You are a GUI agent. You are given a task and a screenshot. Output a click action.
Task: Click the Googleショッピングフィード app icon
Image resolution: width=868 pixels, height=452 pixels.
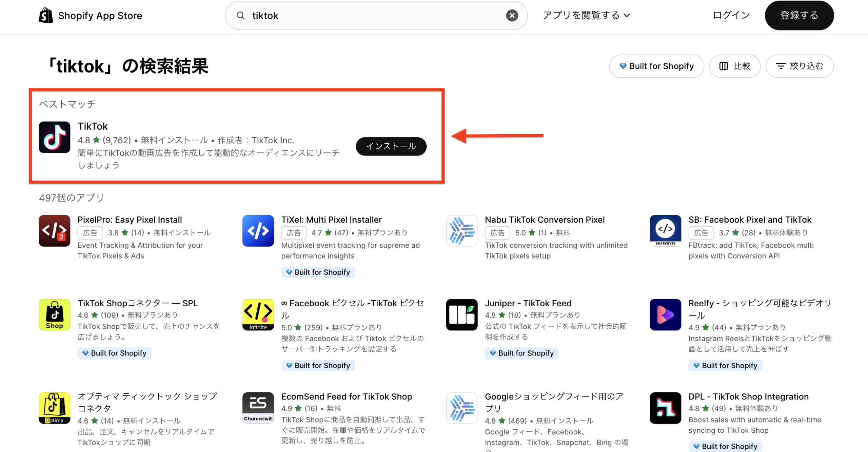462,408
